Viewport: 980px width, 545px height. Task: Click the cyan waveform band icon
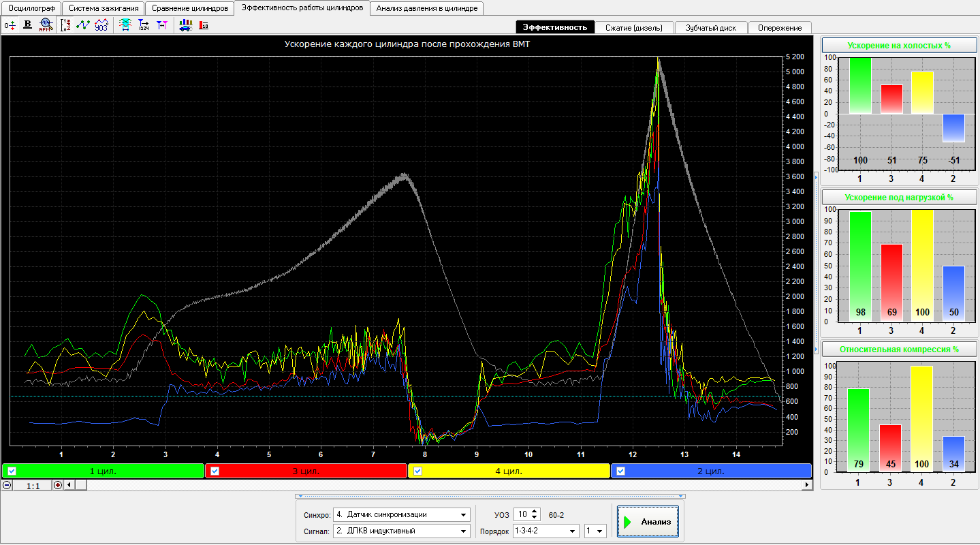coord(125,25)
